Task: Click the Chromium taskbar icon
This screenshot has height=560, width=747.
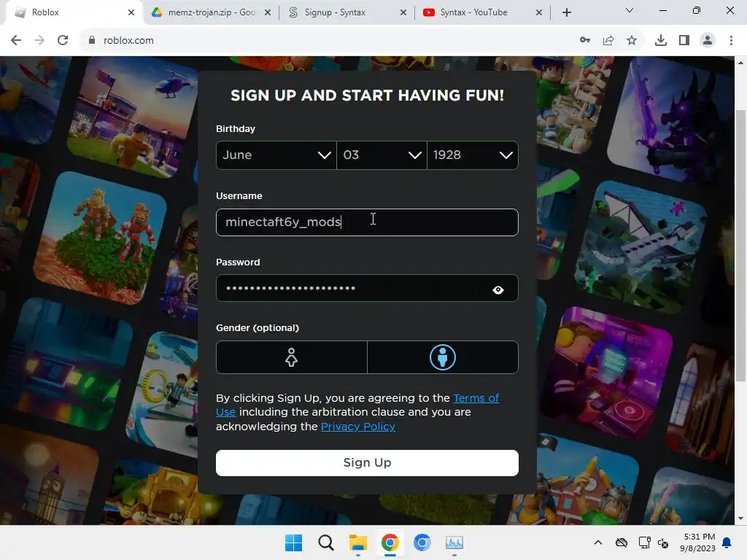Action: pos(422,542)
